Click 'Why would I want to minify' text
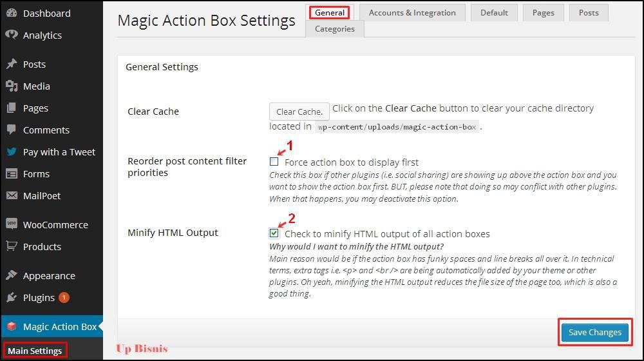The width and height of the screenshot is (644, 361). click(357, 247)
